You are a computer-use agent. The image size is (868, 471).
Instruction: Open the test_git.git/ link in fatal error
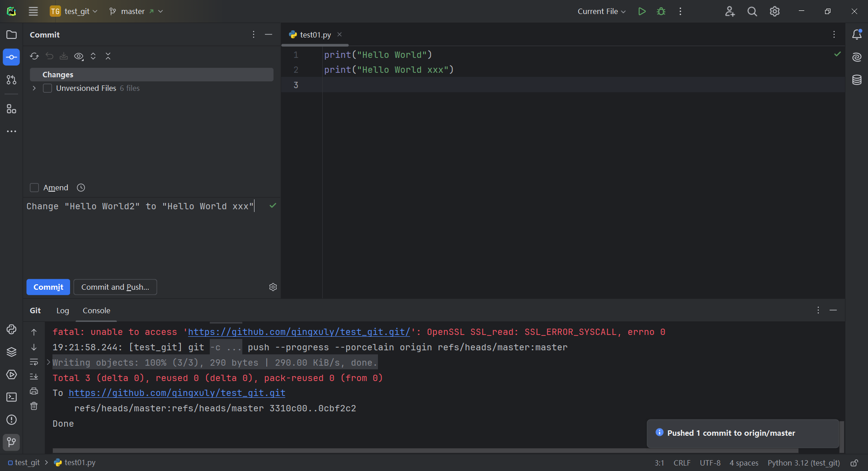(x=299, y=332)
